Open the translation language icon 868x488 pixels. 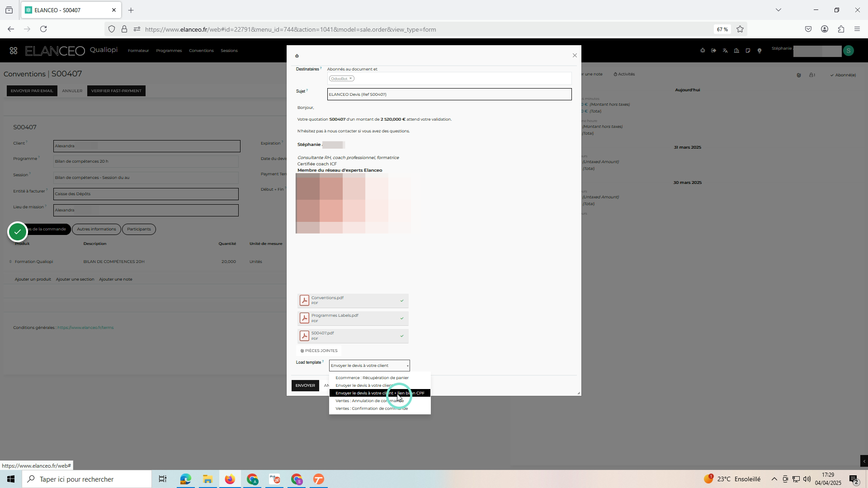725,51
